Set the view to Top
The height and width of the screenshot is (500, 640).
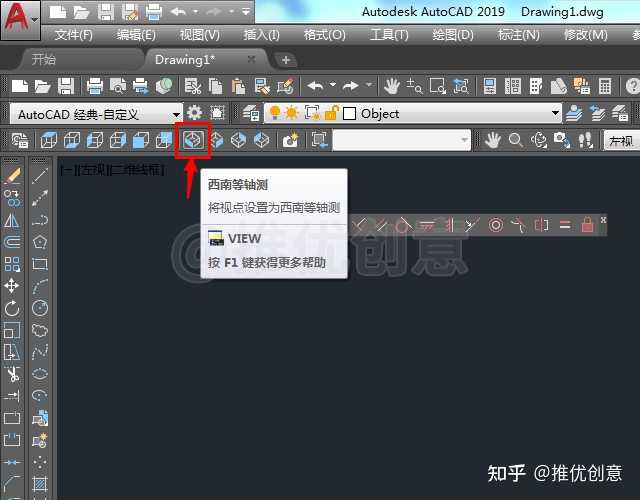tap(49, 140)
